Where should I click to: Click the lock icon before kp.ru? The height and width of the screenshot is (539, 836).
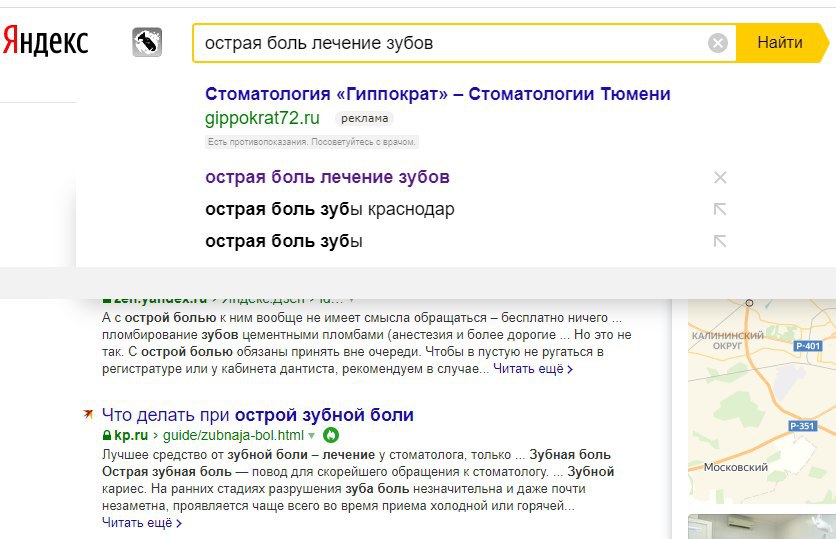tap(107, 436)
